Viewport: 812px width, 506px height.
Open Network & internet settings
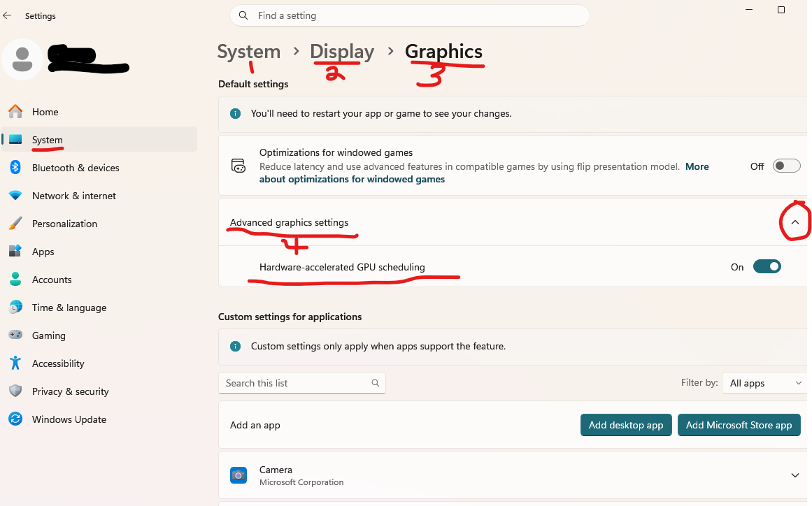pos(99,196)
